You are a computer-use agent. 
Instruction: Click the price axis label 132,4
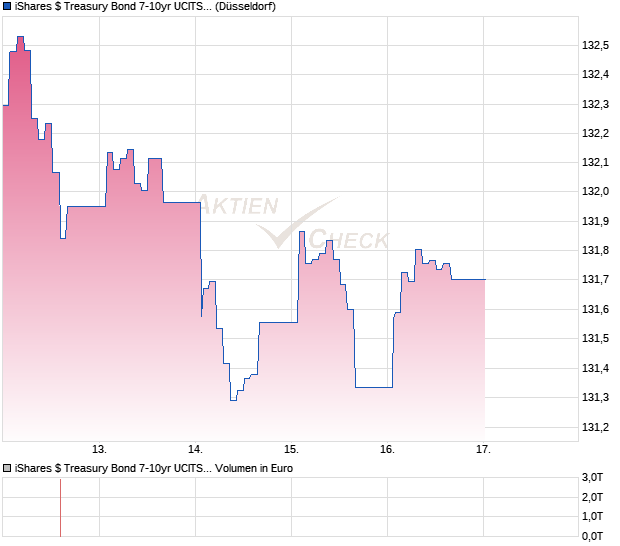[595, 74]
